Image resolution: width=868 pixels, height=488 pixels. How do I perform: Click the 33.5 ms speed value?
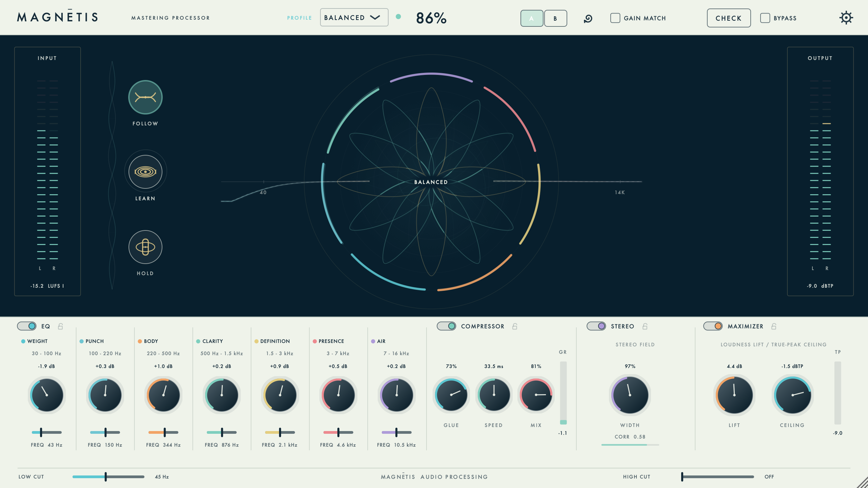point(494,366)
